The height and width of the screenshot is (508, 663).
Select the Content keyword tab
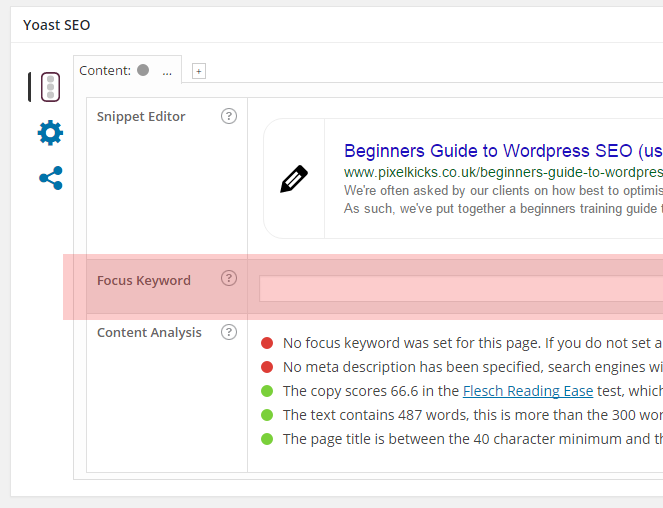tap(127, 70)
